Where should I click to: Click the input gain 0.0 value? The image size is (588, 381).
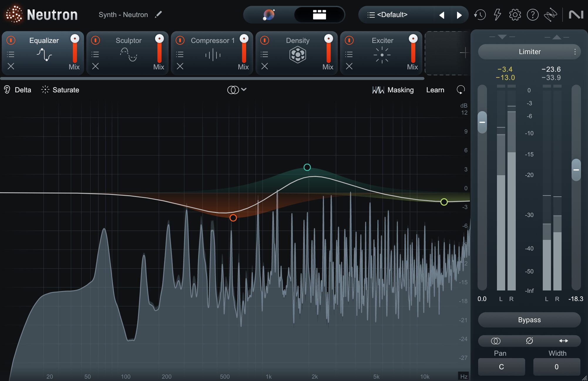click(482, 299)
